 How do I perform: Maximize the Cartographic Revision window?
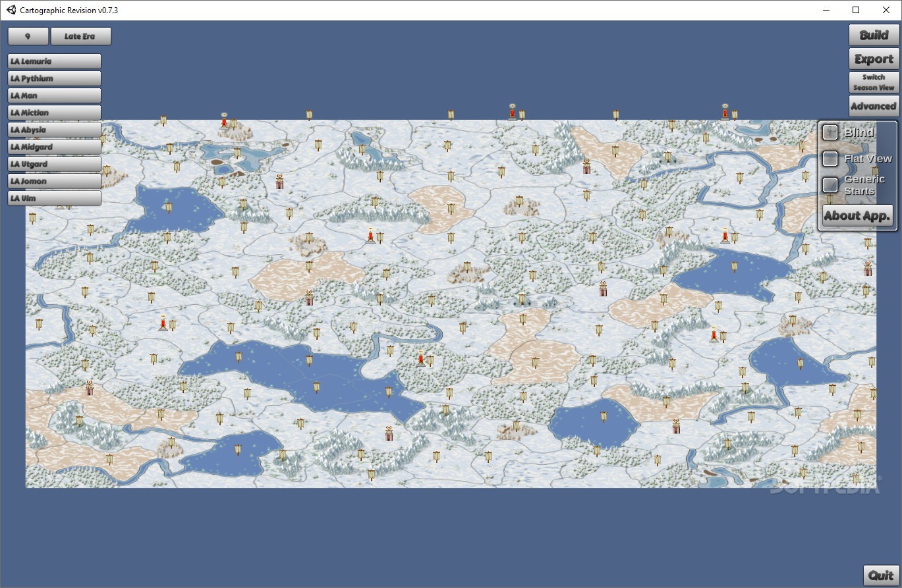(x=856, y=10)
